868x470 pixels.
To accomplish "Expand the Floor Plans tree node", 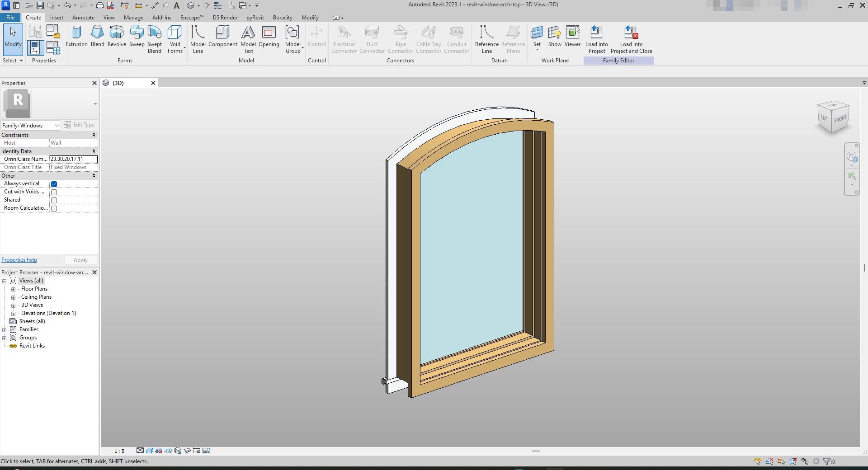I will 14,289.
